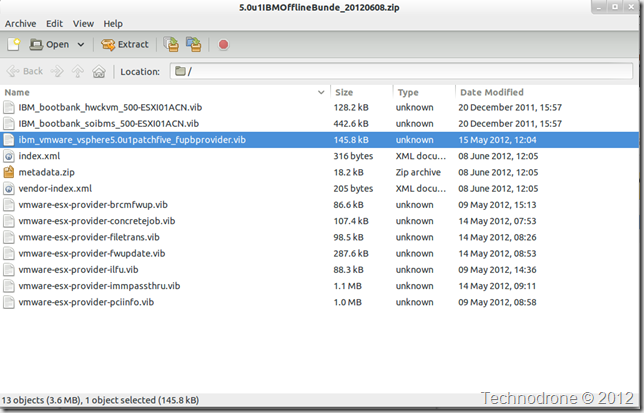Expand the Open recent dropdown arrow
Viewport: 644px width, 413px height.
click(x=81, y=44)
